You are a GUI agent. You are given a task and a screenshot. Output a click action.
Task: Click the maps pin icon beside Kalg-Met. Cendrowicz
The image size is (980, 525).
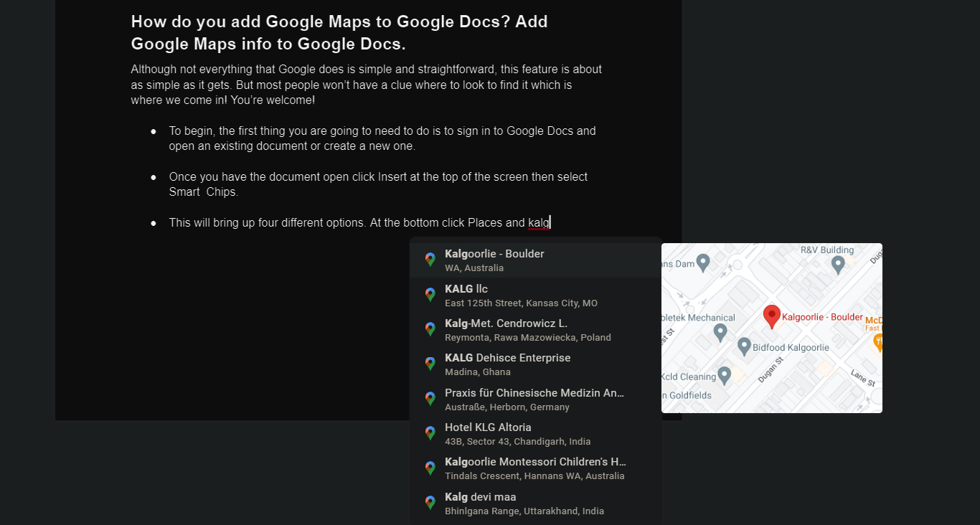[x=430, y=329]
